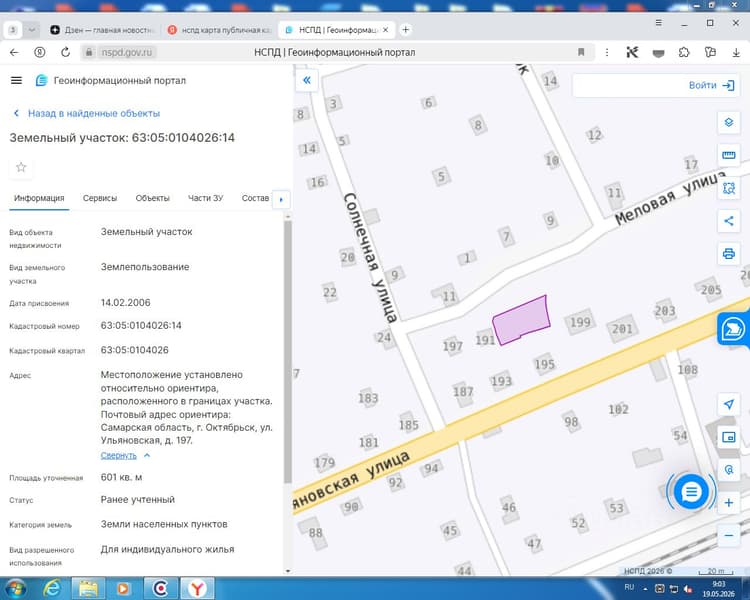Open File Explorer from taskbar
This screenshot has width=750, height=600.
click(88, 588)
